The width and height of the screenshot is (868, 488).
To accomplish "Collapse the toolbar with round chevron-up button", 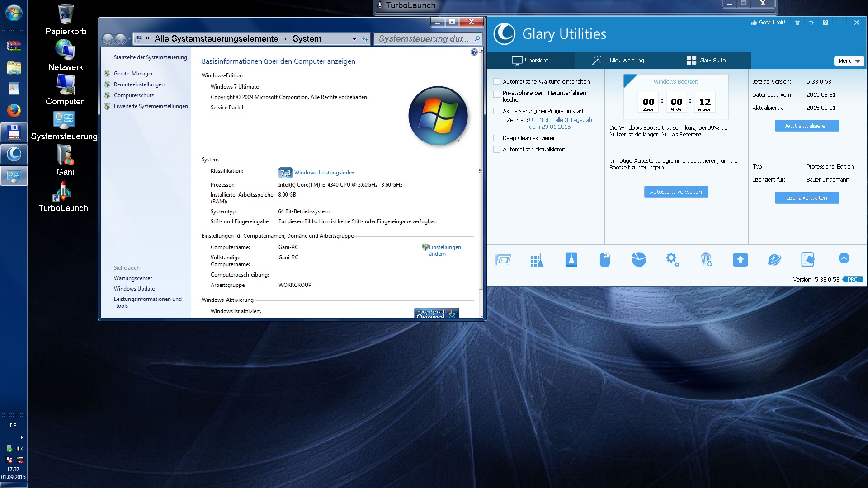I will coord(844,258).
